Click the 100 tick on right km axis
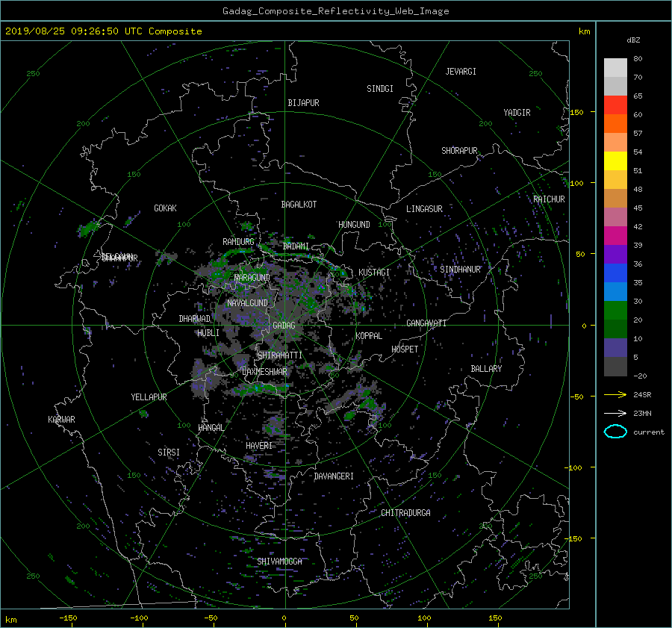 click(x=576, y=184)
